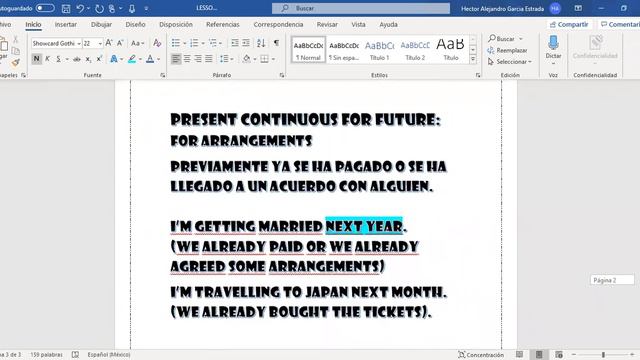This screenshot has width=640, height=360.
Task: Toggle justified alignment
Action: [209, 59]
